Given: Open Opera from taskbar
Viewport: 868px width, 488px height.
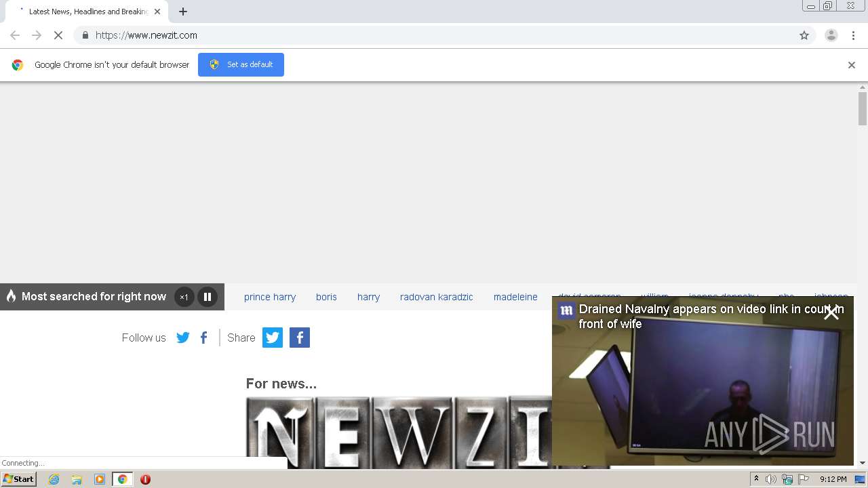Looking at the screenshot, I should coord(145,479).
